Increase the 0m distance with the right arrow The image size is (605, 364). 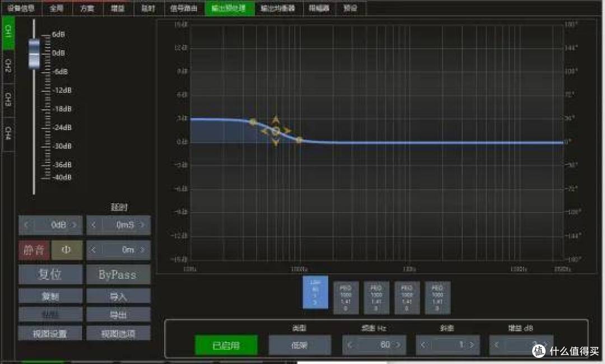point(142,250)
